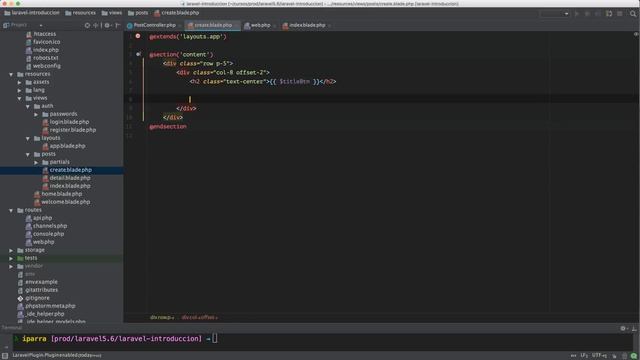Select the create.blade.php editor tab

[213, 25]
